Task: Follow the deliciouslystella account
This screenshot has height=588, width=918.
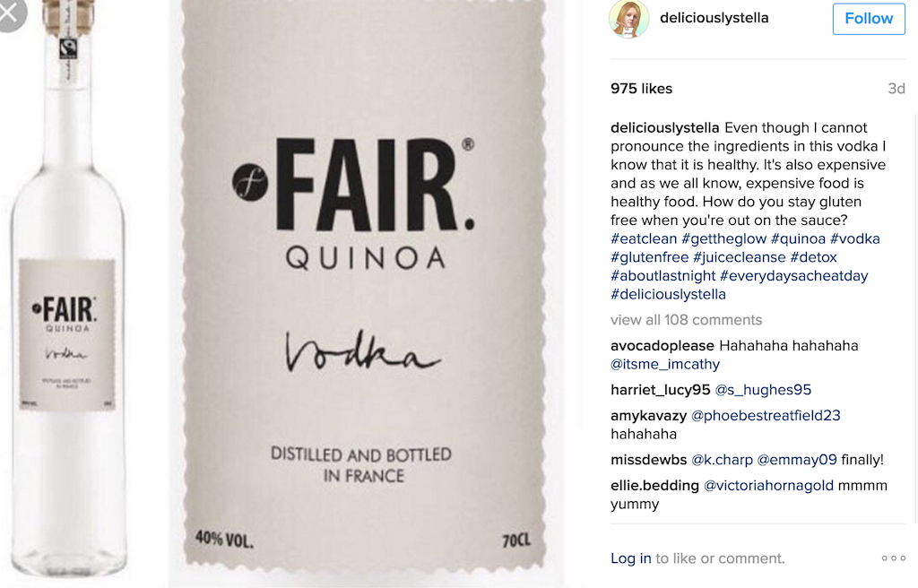Action: [869, 19]
